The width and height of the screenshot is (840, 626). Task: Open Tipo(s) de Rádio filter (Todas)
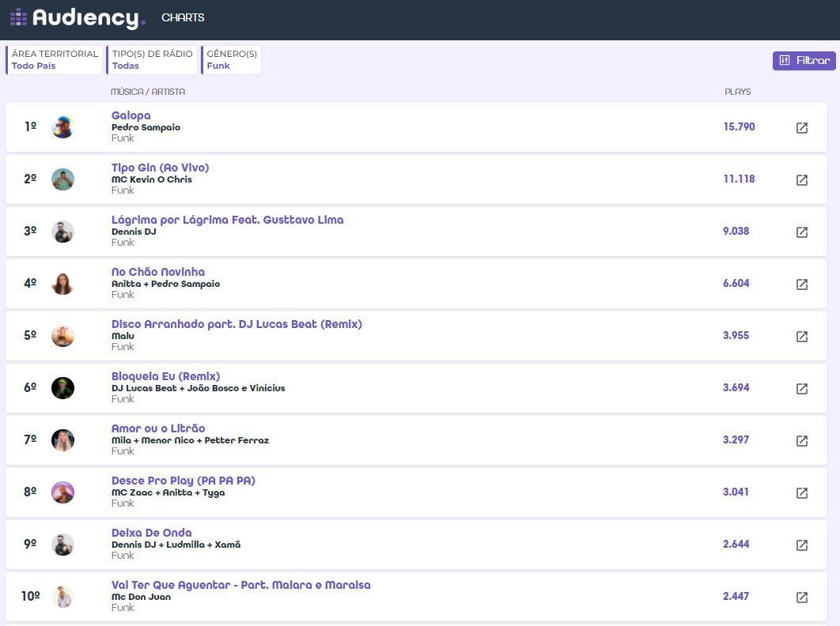click(x=152, y=59)
